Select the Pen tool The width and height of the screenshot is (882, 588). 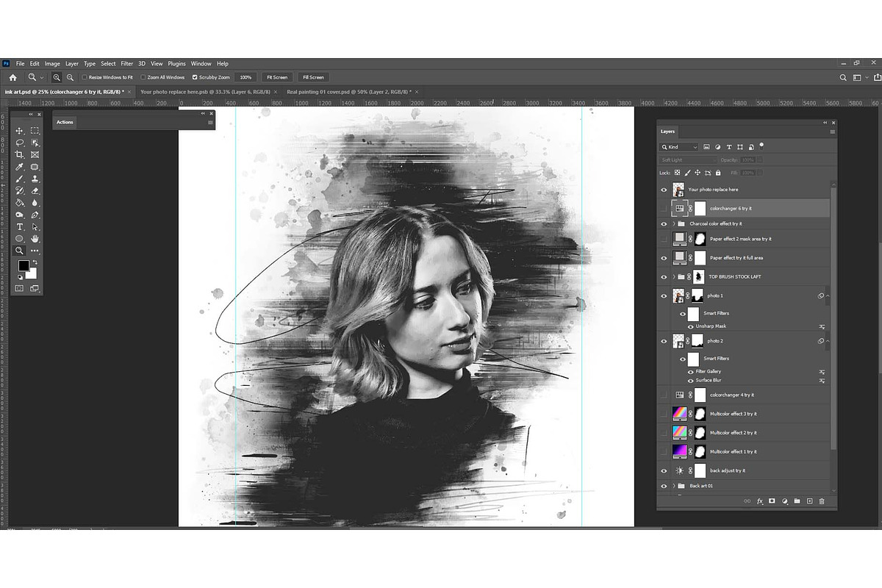coord(35,215)
